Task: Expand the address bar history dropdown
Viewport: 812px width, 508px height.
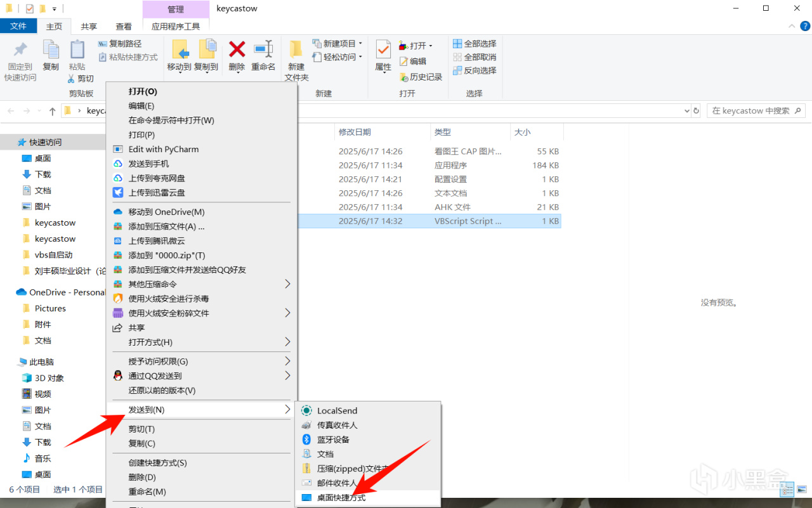Action: point(686,111)
